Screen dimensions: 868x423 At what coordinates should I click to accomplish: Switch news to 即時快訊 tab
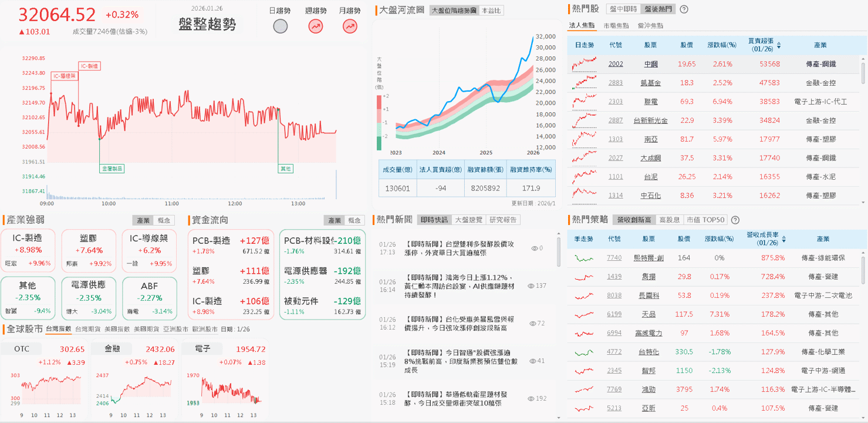pyautogui.click(x=434, y=220)
